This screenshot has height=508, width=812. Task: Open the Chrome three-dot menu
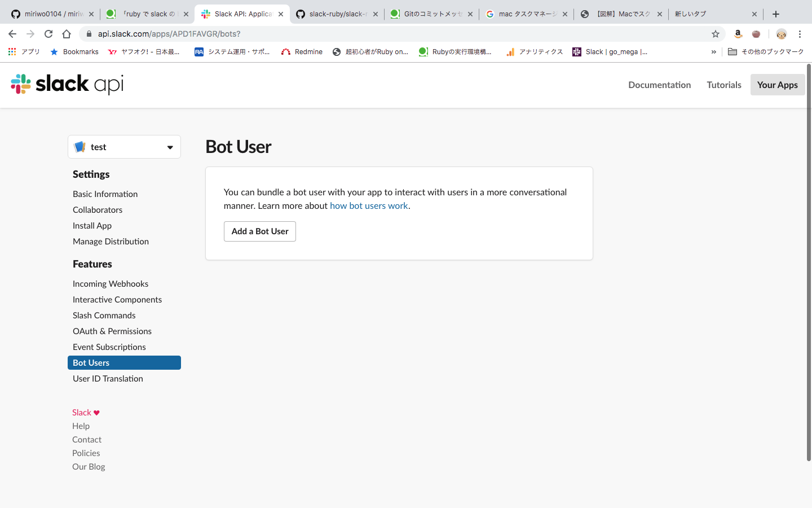tap(800, 34)
